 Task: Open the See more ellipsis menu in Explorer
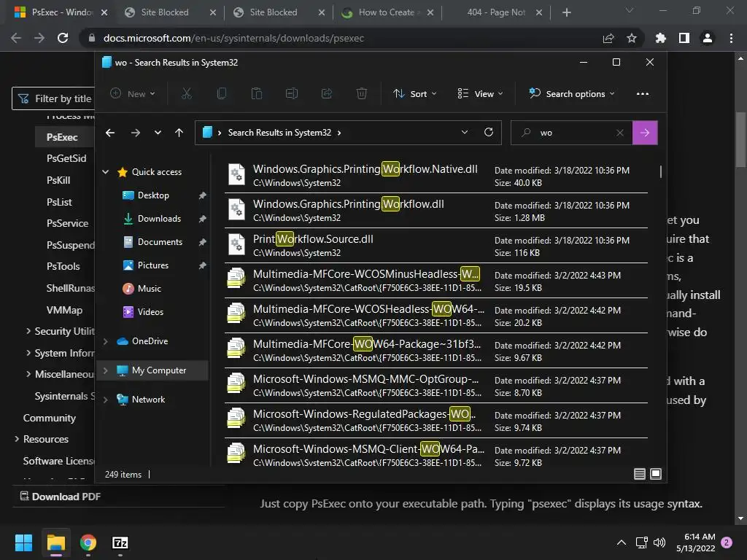tap(643, 94)
